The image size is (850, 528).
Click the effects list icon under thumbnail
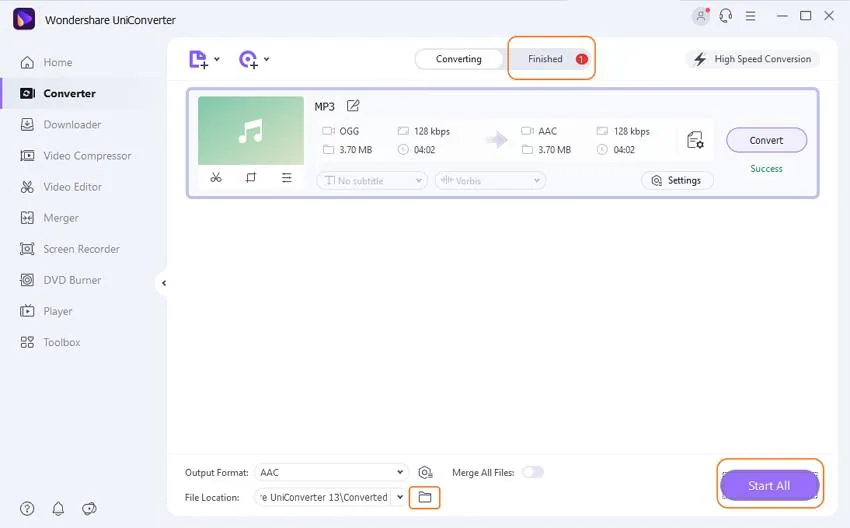[287, 177]
